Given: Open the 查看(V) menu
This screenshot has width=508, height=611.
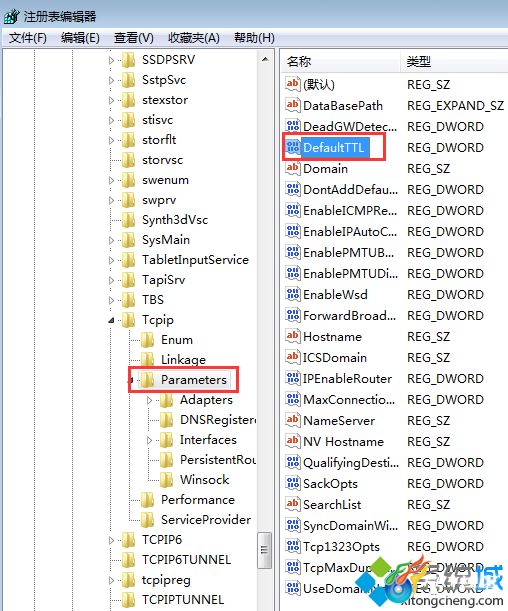Looking at the screenshot, I should pyautogui.click(x=134, y=38).
